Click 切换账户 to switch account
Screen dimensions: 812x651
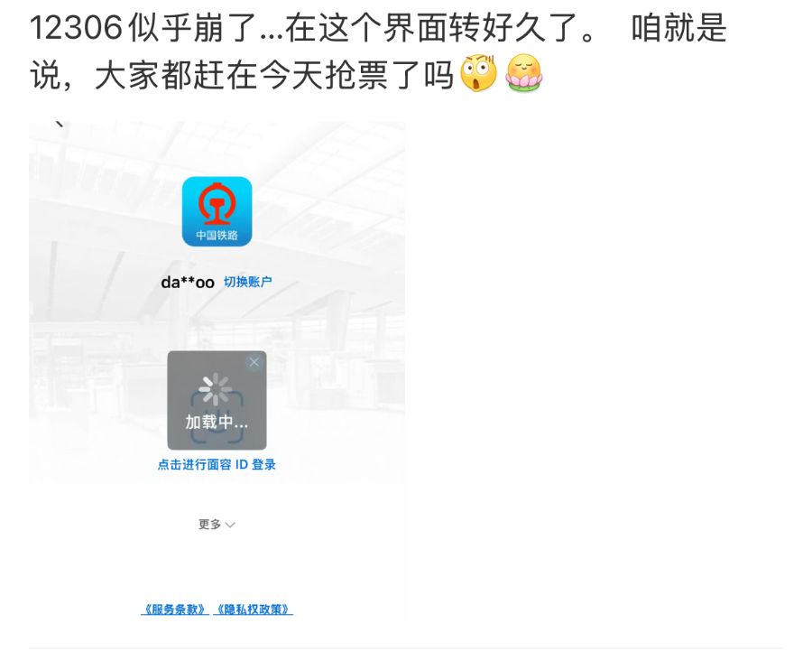[x=247, y=282]
